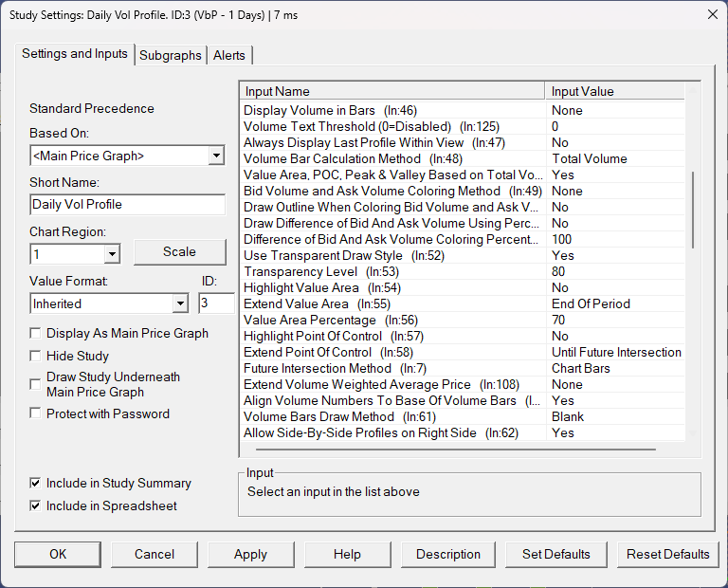Image resolution: width=728 pixels, height=588 pixels.
Task: Click Difference Coloring Percent value 100
Action: pos(614,240)
